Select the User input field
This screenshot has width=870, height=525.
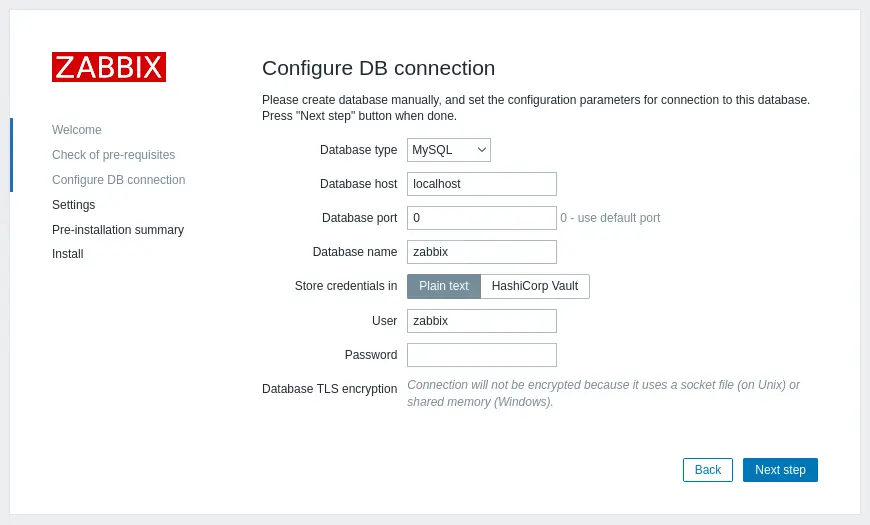click(481, 321)
